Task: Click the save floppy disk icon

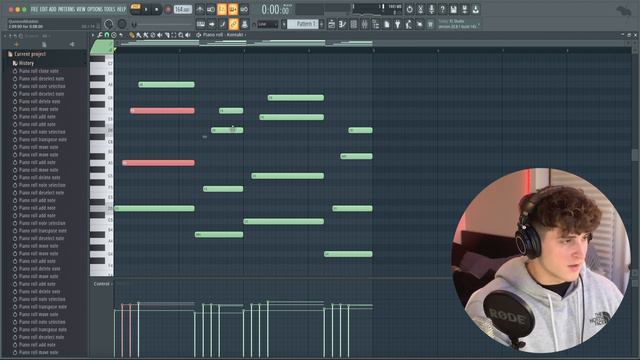Action: tap(453, 9)
